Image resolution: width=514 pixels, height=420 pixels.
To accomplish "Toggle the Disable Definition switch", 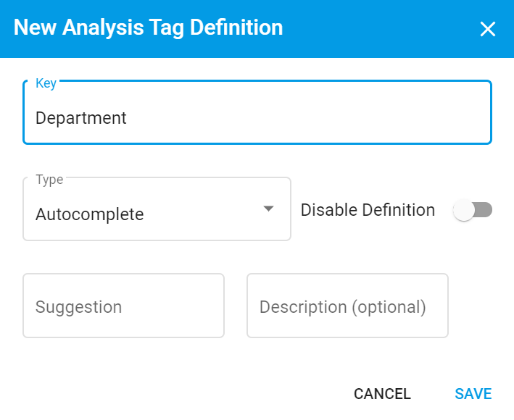I will [473, 210].
